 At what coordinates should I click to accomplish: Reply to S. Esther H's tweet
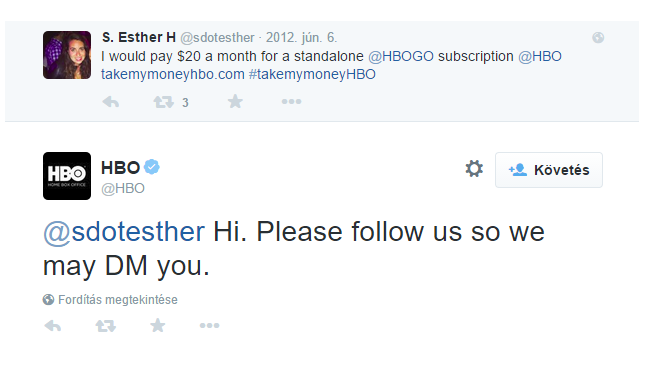point(111,102)
